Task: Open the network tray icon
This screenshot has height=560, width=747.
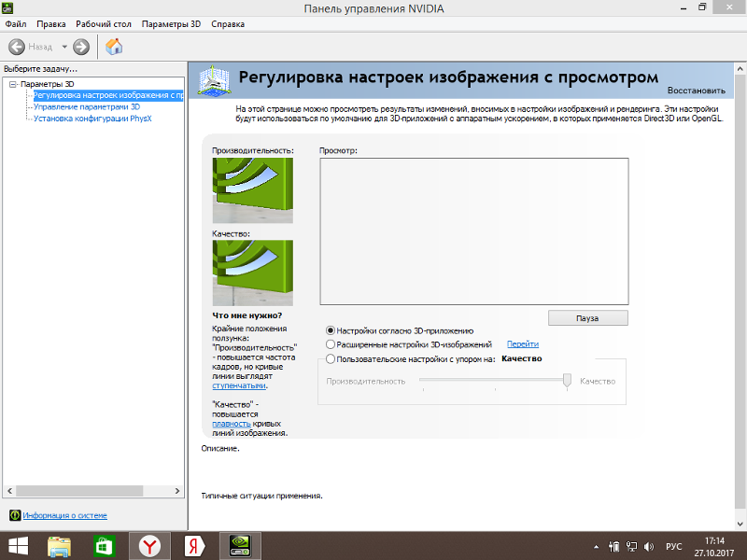Action: point(632,547)
